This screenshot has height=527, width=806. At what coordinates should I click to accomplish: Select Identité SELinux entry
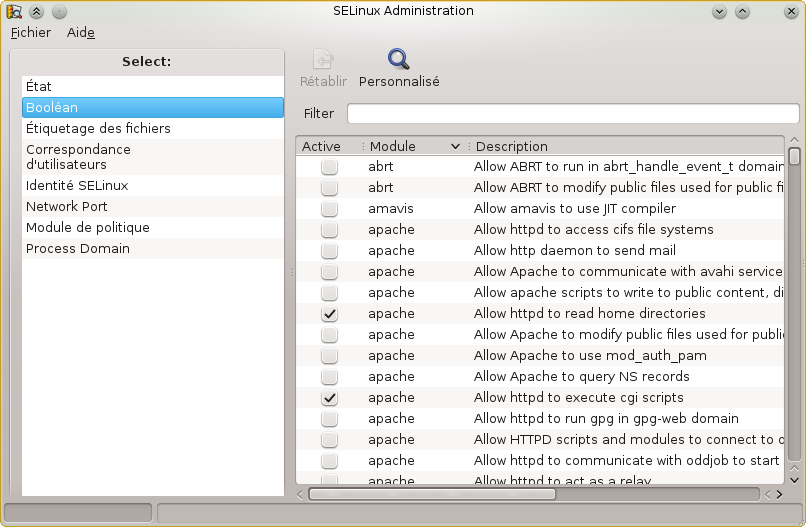[x=153, y=186]
